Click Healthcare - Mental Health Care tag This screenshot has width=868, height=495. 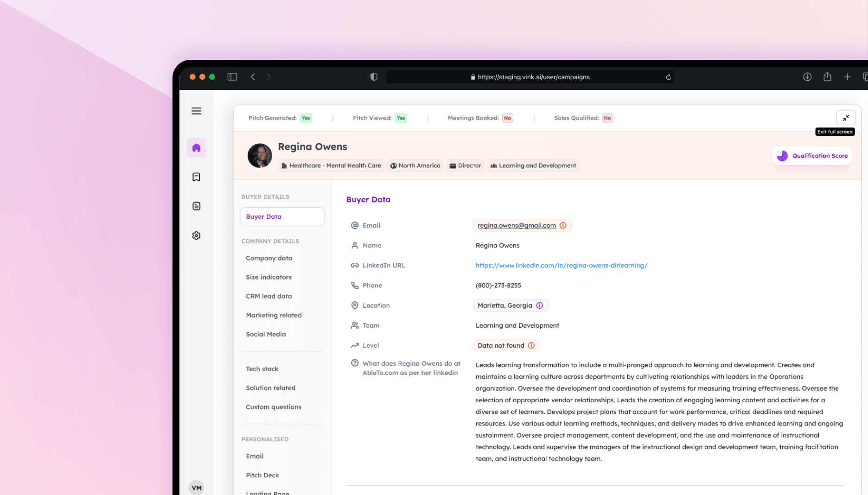pos(331,165)
